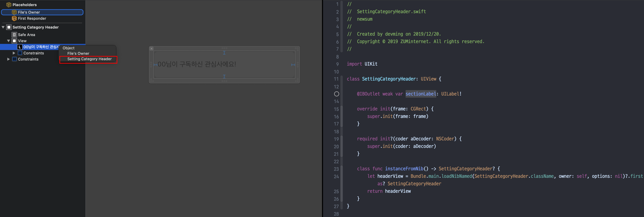Viewport: 644px width, 217px height.
Task: Collapse the View disclosure triangle
Action: tap(9, 41)
